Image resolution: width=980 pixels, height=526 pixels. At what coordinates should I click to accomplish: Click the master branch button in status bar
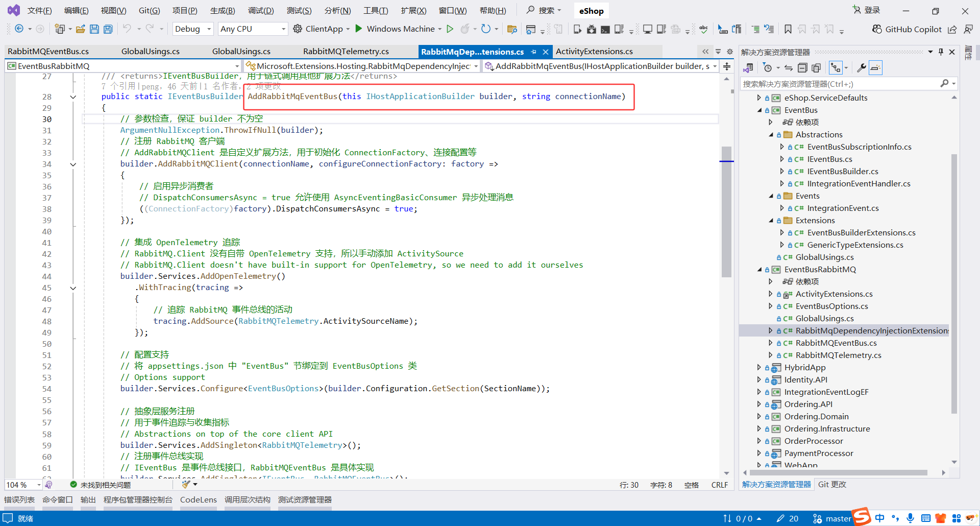point(832,518)
